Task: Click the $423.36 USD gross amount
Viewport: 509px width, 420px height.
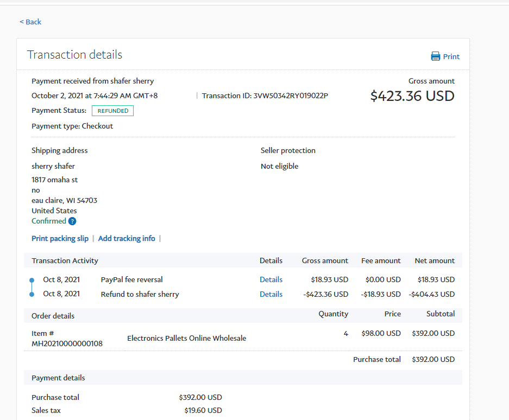Action: pyautogui.click(x=412, y=96)
